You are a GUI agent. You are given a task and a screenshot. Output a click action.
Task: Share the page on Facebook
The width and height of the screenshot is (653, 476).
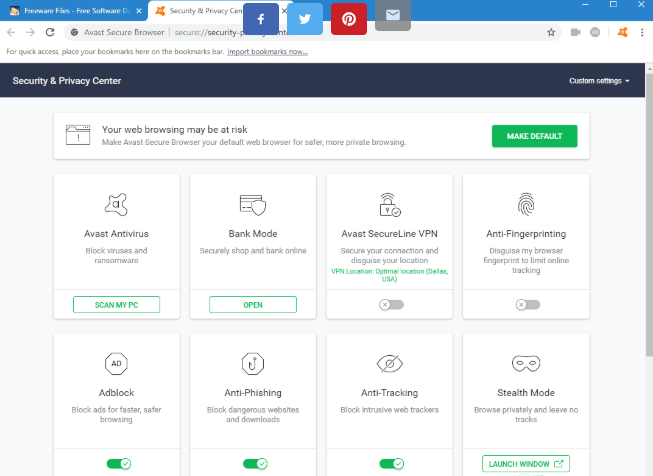(x=261, y=19)
